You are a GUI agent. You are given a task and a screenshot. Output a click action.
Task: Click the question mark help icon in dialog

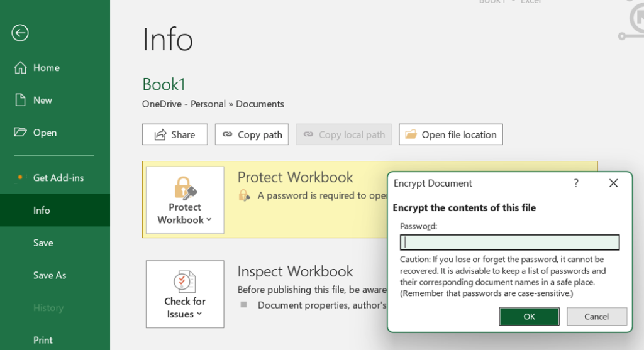(x=575, y=183)
